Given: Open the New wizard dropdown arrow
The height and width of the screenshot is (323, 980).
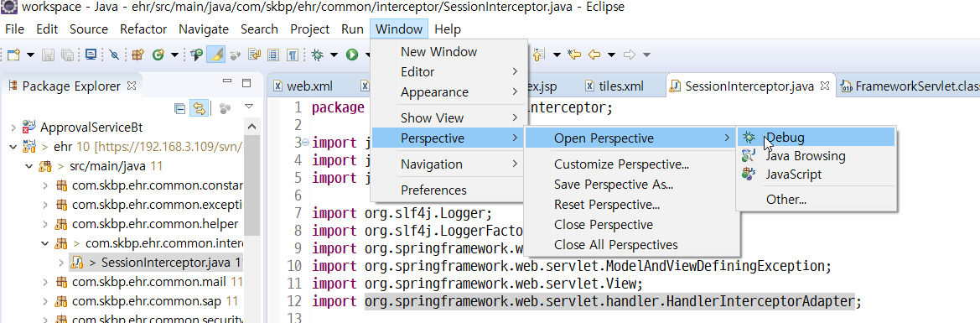Looking at the screenshot, I should pyautogui.click(x=31, y=55).
